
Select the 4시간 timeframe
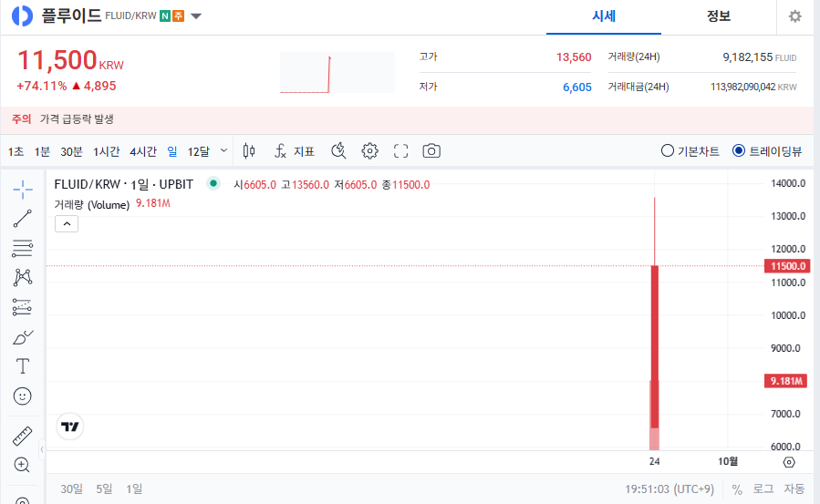point(143,151)
